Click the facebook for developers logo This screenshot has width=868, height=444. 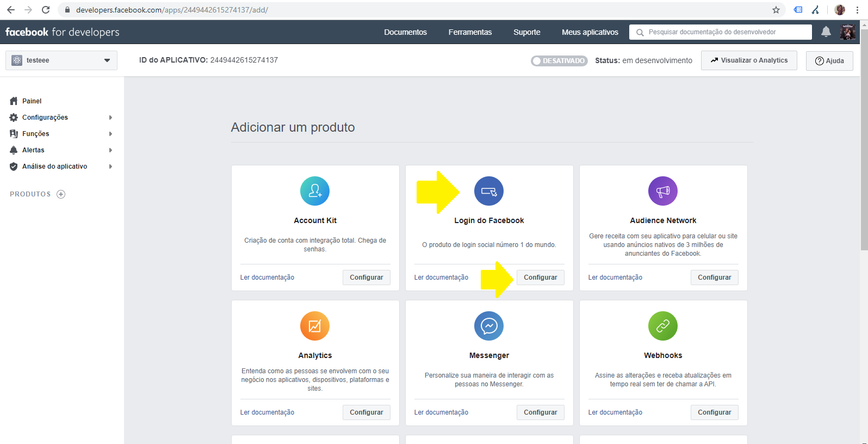click(63, 32)
